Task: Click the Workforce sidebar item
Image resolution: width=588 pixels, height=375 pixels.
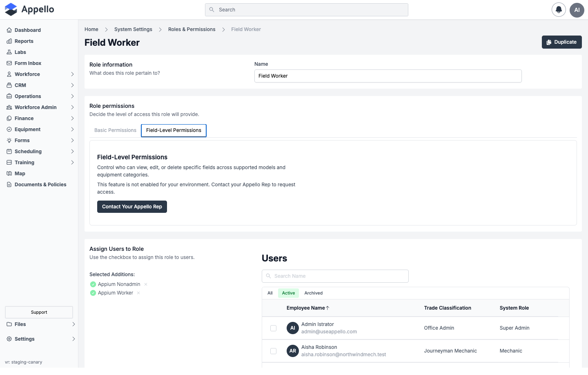Action: [x=39, y=74]
